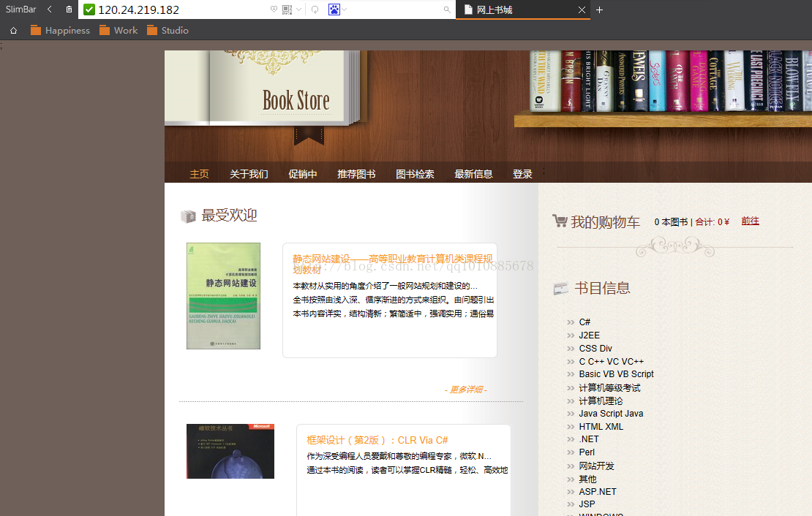Select CSS Div book category

(x=595, y=349)
